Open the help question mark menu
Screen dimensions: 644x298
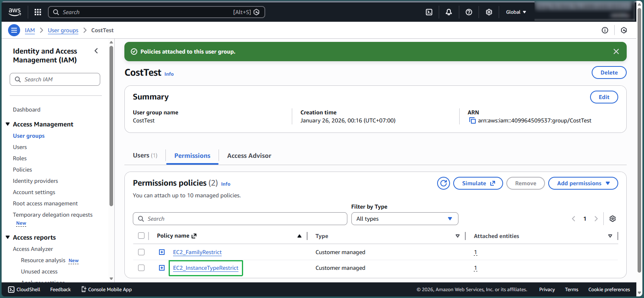pyautogui.click(x=469, y=12)
